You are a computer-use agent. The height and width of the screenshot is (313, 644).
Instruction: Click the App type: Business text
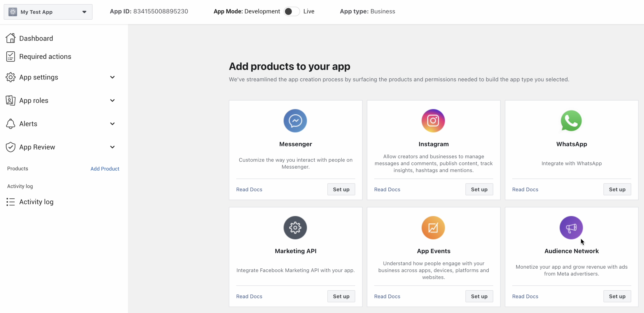pos(368,11)
